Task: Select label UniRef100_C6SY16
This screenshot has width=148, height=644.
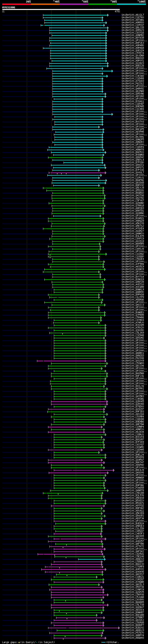Action: 133,33
